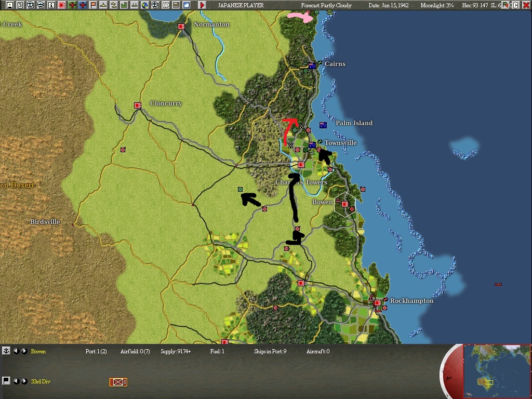Click the globe map icon on toolbar
532x399 pixels.
point(144,5)
